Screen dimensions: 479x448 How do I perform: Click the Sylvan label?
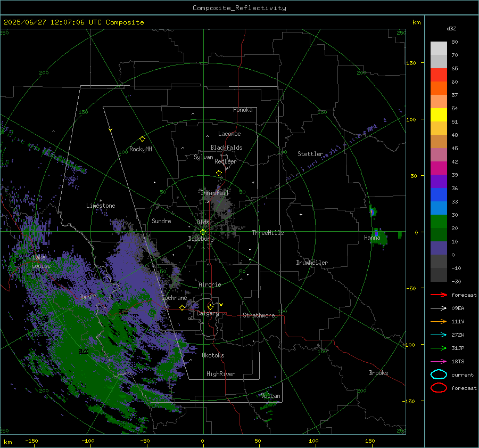point(203,157)
